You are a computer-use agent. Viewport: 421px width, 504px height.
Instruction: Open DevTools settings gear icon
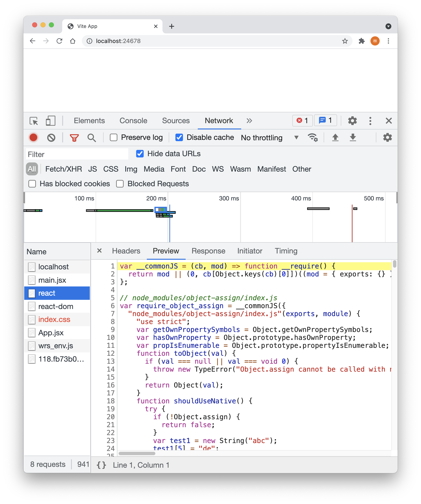click(352, 120)
